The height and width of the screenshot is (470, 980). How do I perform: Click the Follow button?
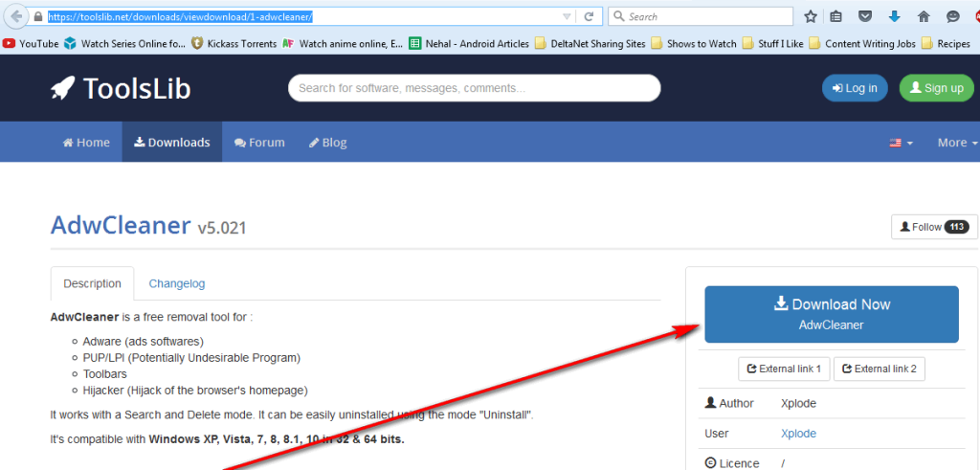coord(934,227)
